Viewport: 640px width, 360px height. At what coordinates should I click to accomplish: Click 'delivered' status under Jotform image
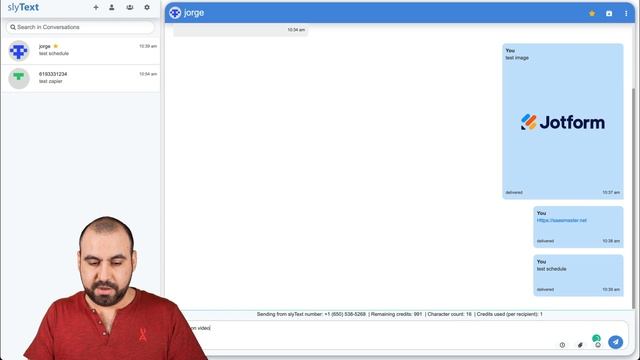[x=514, y=192]
